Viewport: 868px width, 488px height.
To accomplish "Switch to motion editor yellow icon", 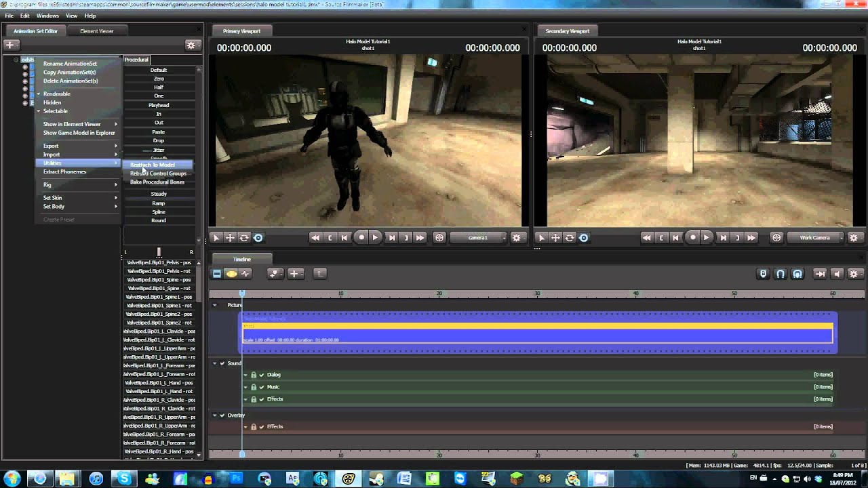I will point(231,274).
